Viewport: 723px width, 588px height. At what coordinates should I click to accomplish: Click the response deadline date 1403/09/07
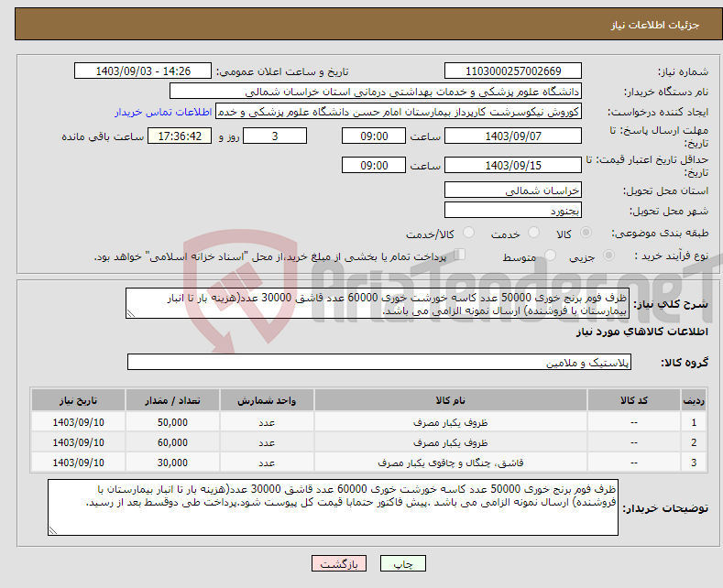click(x=513, y=136)
